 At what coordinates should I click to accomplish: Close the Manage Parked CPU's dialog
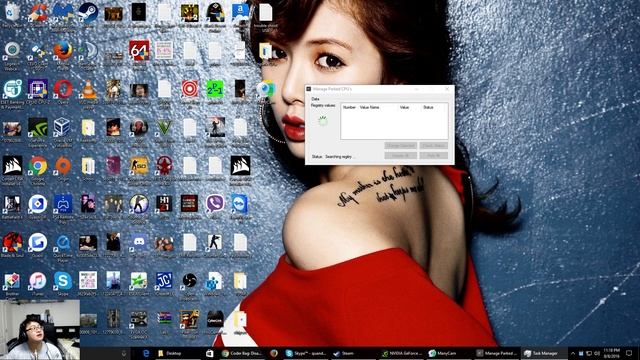[447, 89]
